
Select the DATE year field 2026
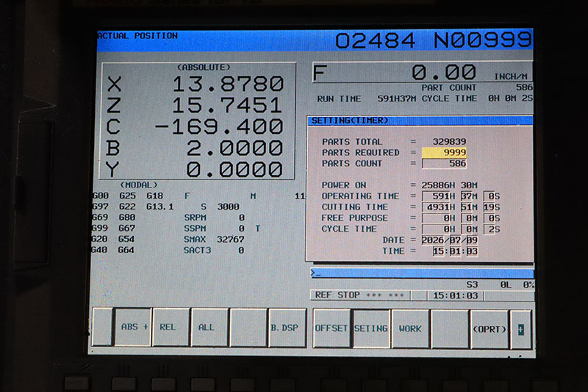point(433,240)
